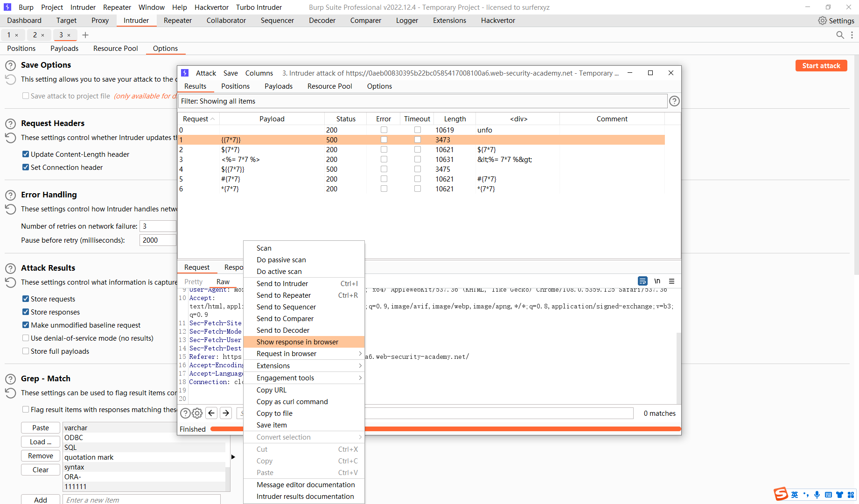Open Filter: Showing all items bar
The height and width of the screenshot is (504, 859).
tap(422, 101)
